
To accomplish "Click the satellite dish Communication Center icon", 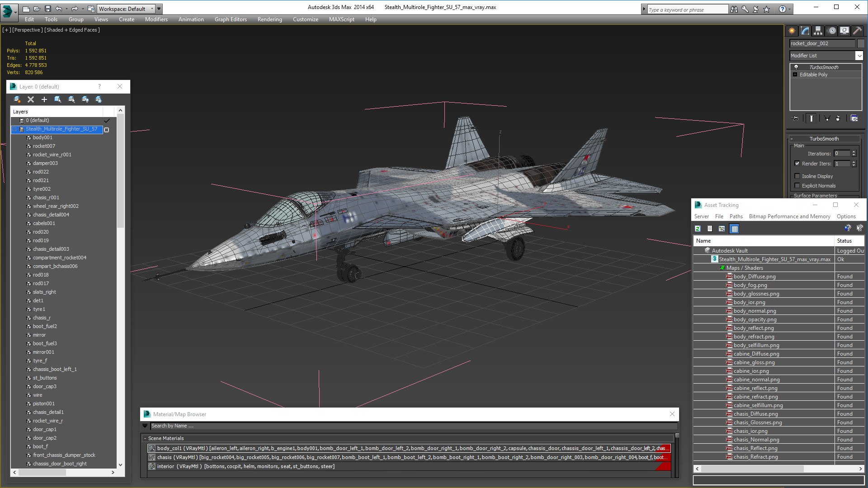I will click(x=756, y=9).
